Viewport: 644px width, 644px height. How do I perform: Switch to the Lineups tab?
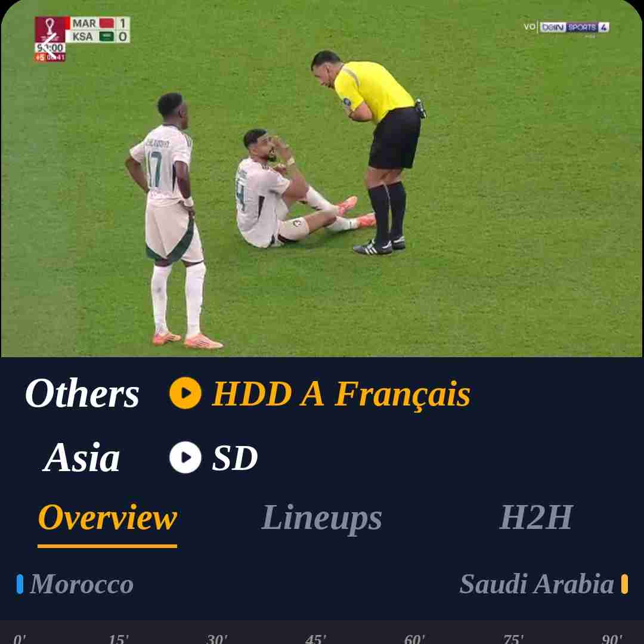click(x=321, y=518)
